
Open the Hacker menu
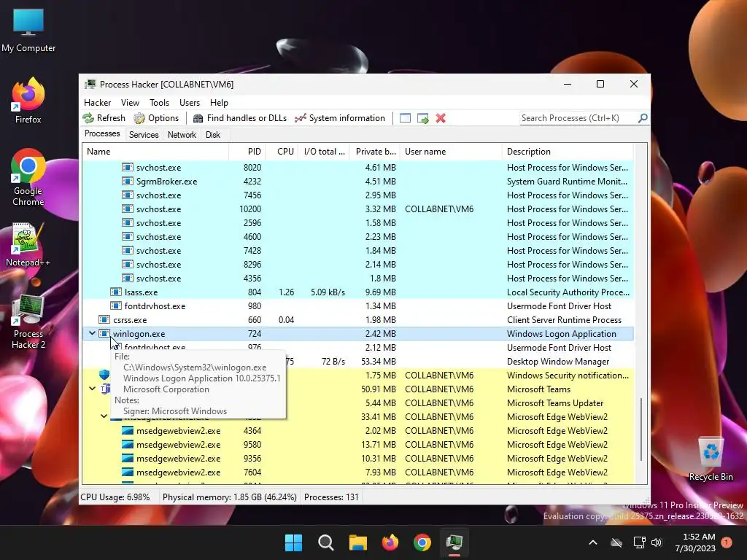(97, 103)
